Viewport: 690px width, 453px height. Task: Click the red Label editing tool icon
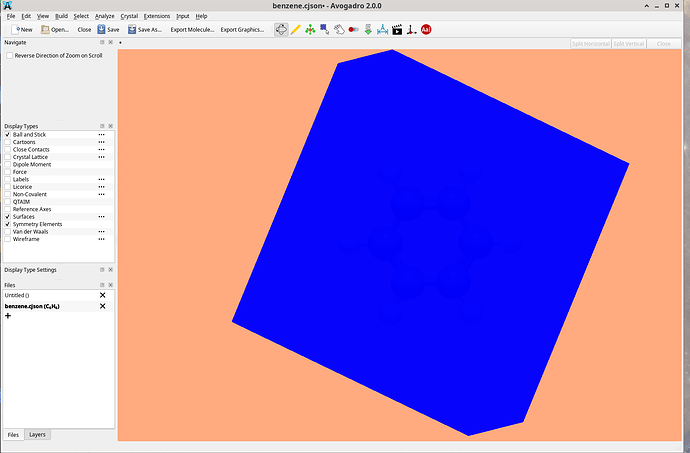pos(426,29)
